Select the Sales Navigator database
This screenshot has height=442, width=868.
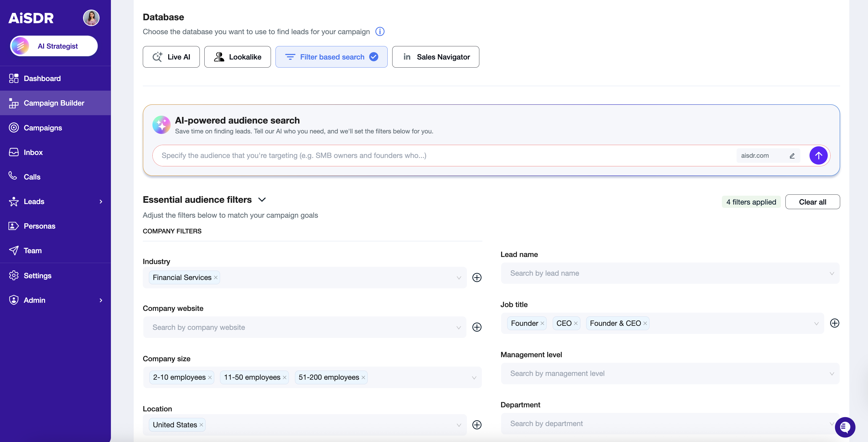tap(435, 57)
